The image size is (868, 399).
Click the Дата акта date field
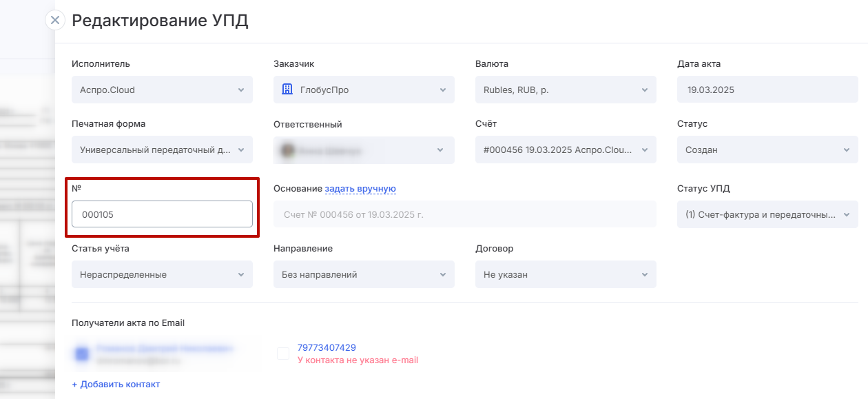(767, 90)
